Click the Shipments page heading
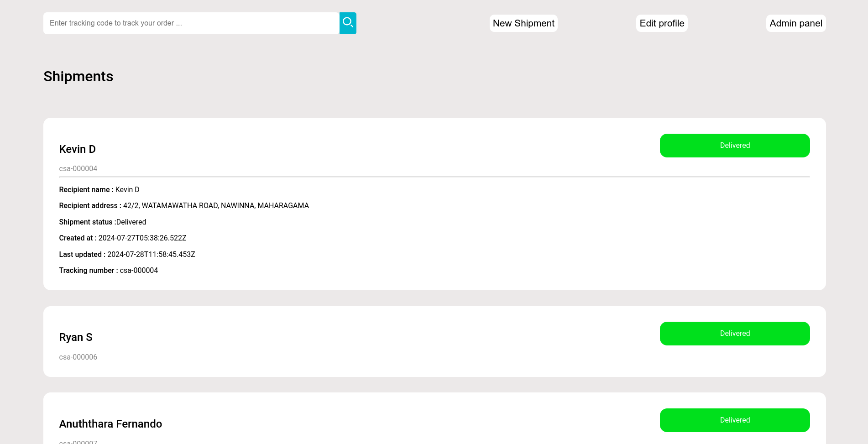868x444 pixels. pos(78,76)
